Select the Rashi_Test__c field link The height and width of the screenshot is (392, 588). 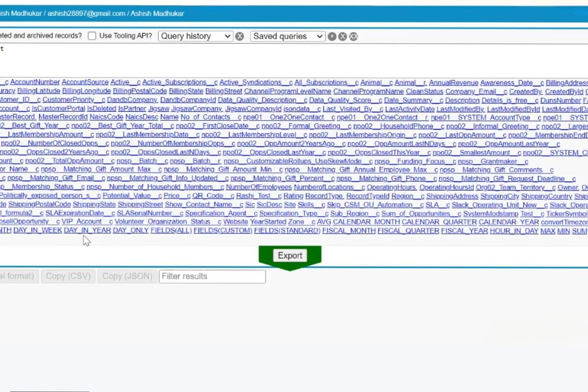pyautogui.click(x=259, y=196)
